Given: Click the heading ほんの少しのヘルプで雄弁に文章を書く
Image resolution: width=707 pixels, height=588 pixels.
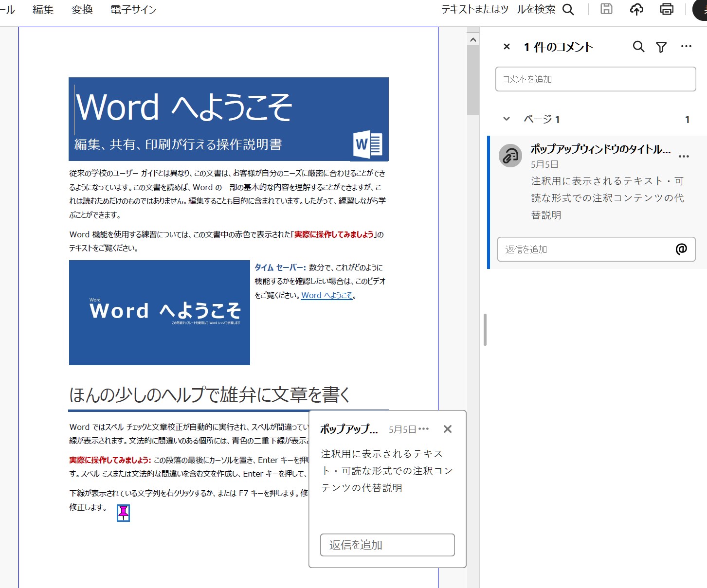Looking at the screenshot, I should pyautogui.click(x=210, y=394).
